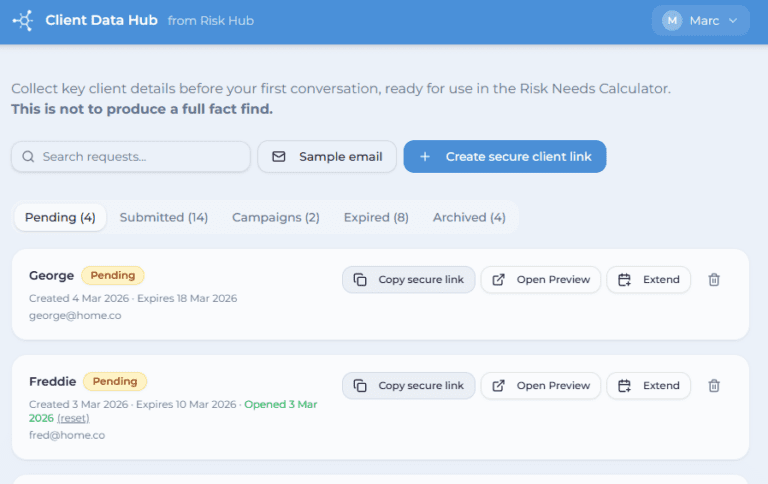Delete Freddie's request using trash icon

click(x=714, y=386)
